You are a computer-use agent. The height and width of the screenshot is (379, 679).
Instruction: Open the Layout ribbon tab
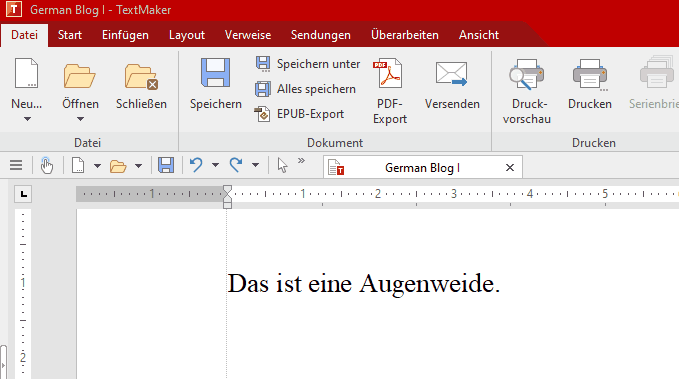click(187, 35)
